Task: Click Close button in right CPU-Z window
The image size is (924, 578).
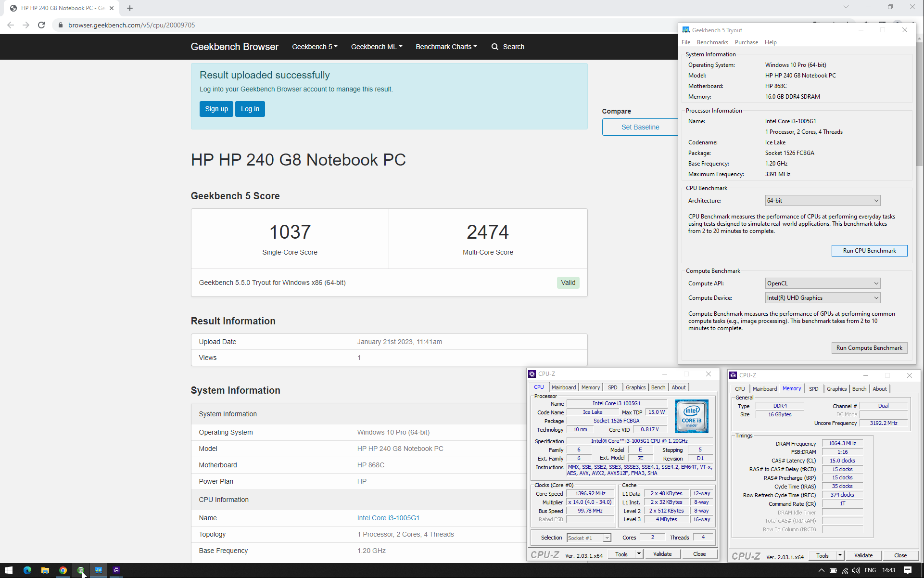Action: (x=900, y=555)
